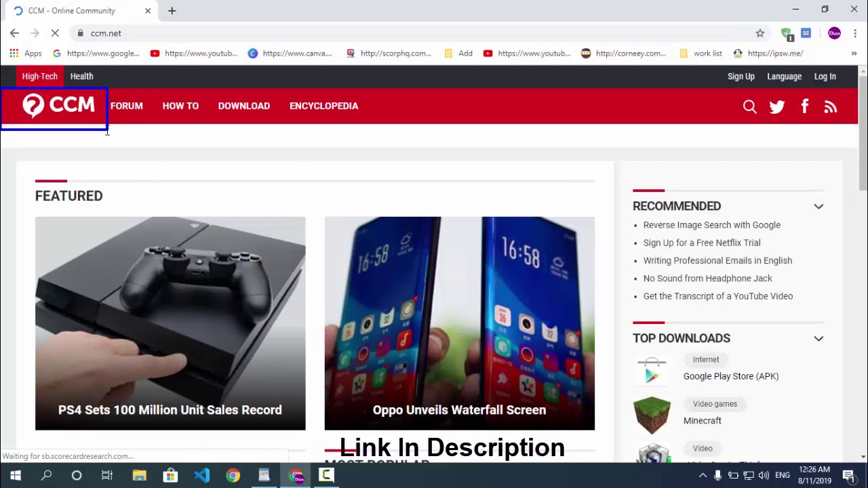Click the Sign Up link
The image size is (868, 488).
click(x=741, y=77)
